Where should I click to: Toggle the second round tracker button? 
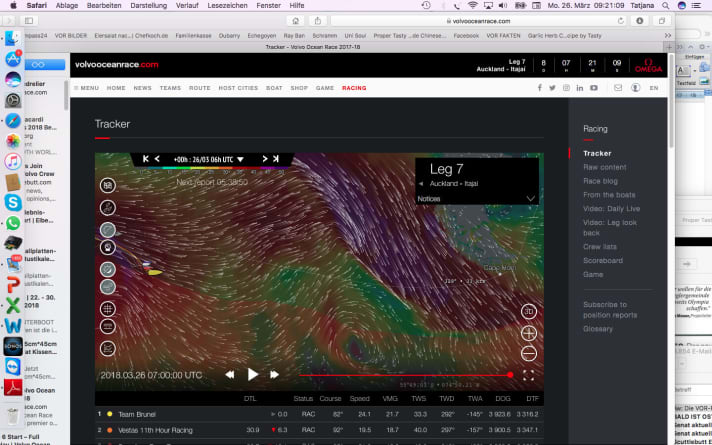pyautogui.click(x=108, y=208)
